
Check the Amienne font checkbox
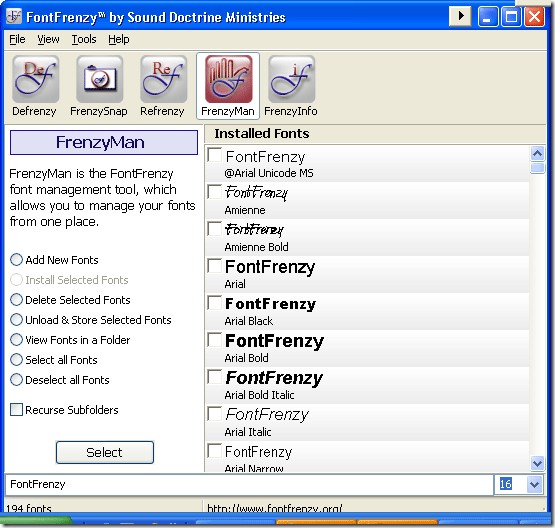(x=214, y=192)
